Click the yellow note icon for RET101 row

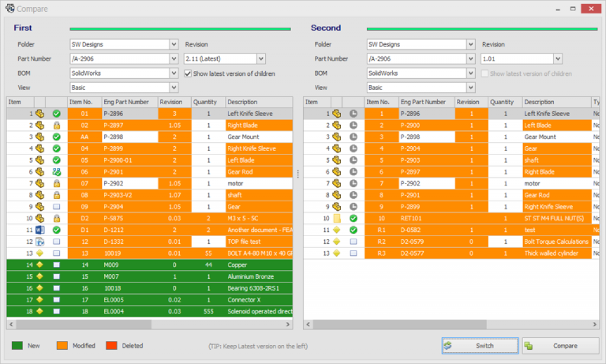[336, 218]
